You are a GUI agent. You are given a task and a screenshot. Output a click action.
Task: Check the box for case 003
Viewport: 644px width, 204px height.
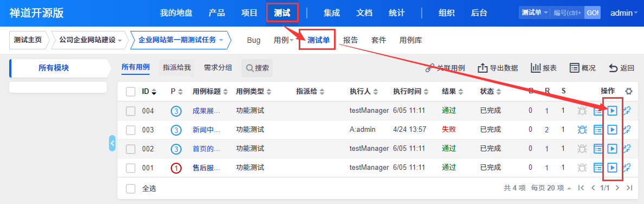coord(131,130)
